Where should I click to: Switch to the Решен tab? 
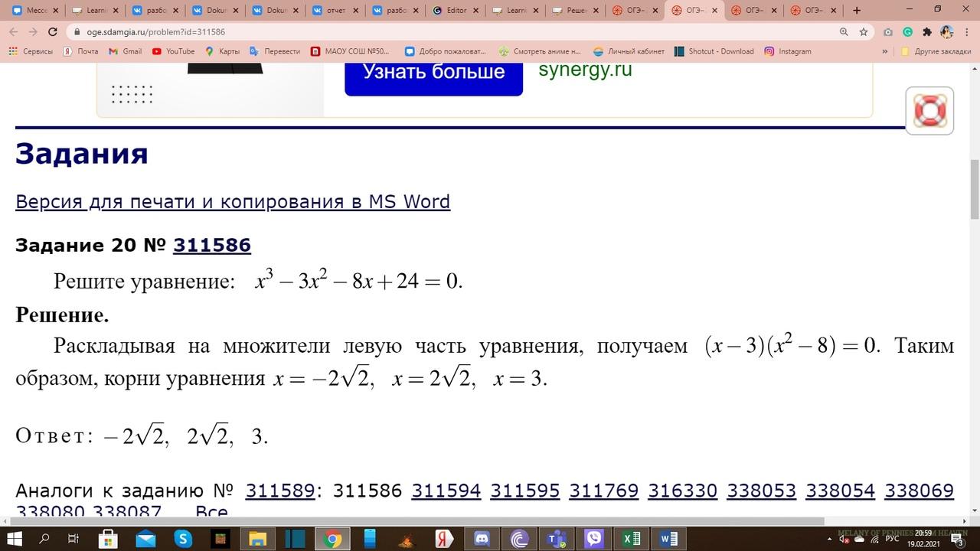click(576, 11)
